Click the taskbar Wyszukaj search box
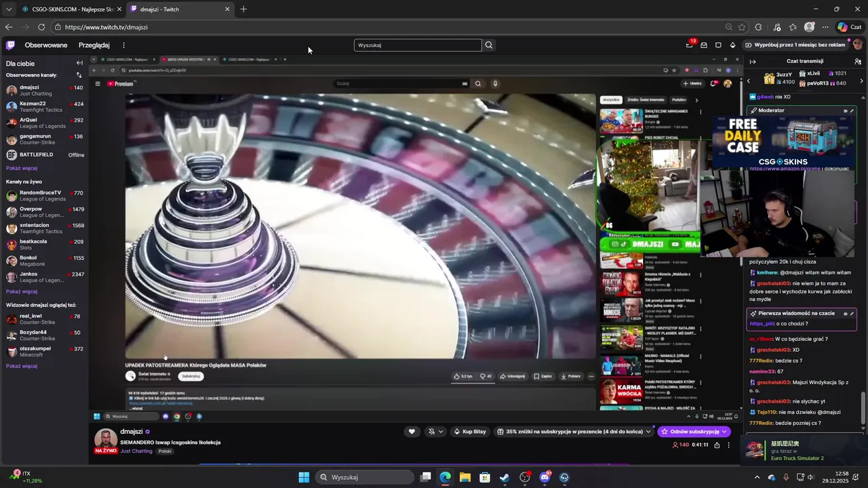Image resolution: width=868 pixels, height=488 pixels. point(365,477)
